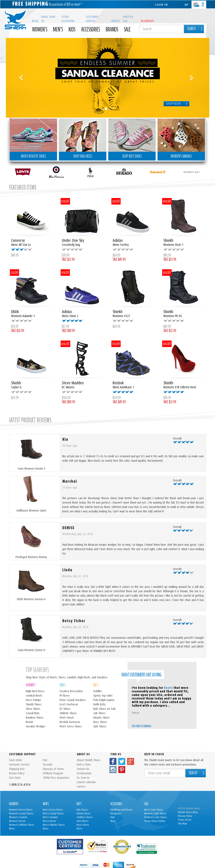Go to previous banner slide arrow
This screenshot has width=215, height=868.
(21, 78)
